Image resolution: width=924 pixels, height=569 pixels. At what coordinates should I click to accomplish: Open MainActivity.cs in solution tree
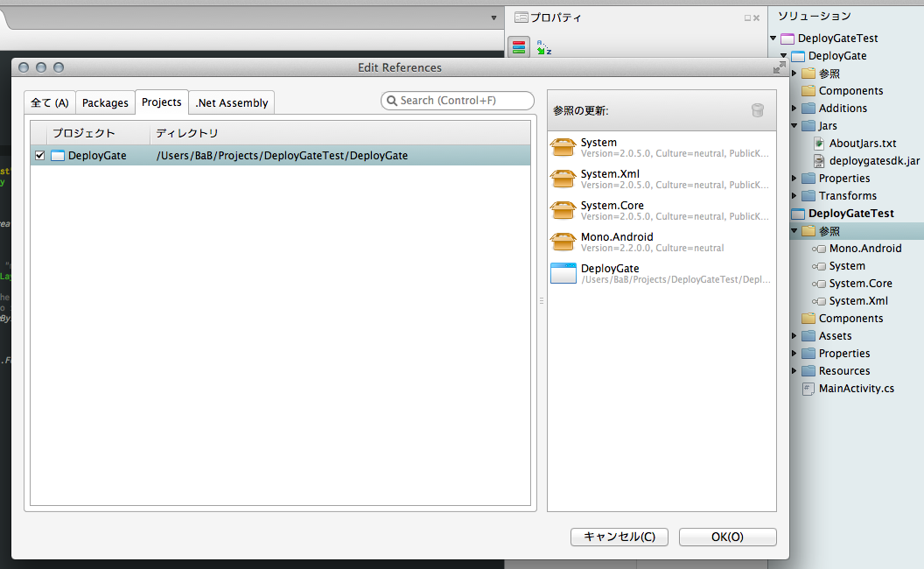856,389
